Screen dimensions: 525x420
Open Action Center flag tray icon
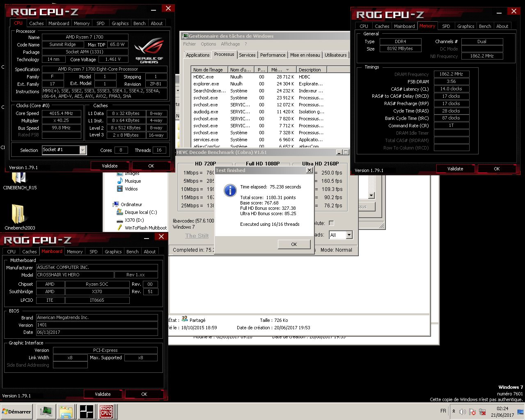point(472,412)
